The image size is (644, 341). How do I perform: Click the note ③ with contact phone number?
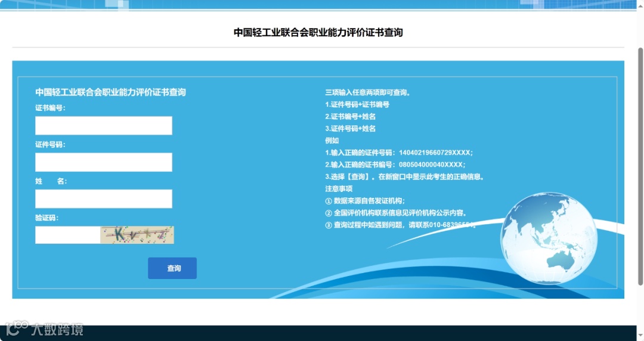click(401, 225)
